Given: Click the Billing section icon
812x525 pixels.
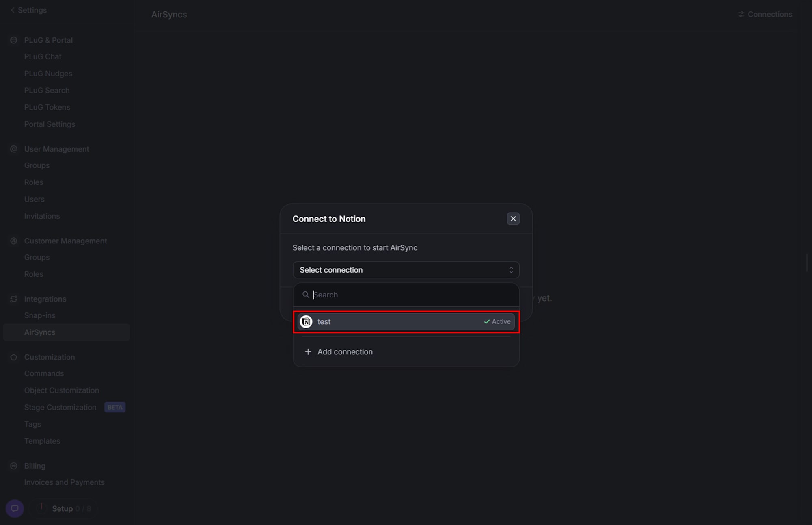Looking at the screenshot, I should [x=14, y=466].
